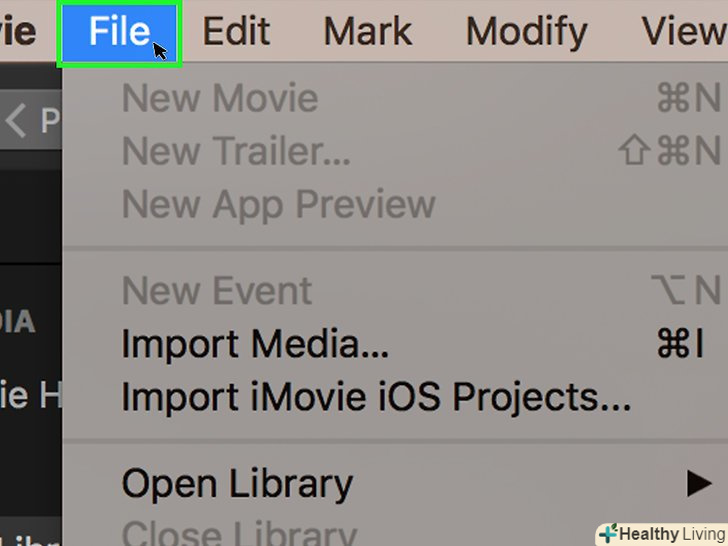Choose the New Trailer... menu entry
Image resolution: width=728 pixels, height=546 pixels.
click(236, 151)
